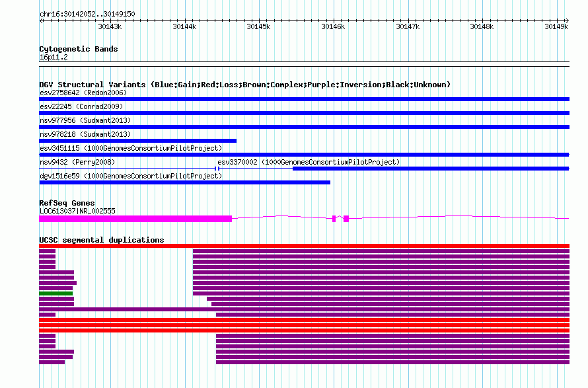
Task: Click the 30144k scale label
Action: point(184,26)
